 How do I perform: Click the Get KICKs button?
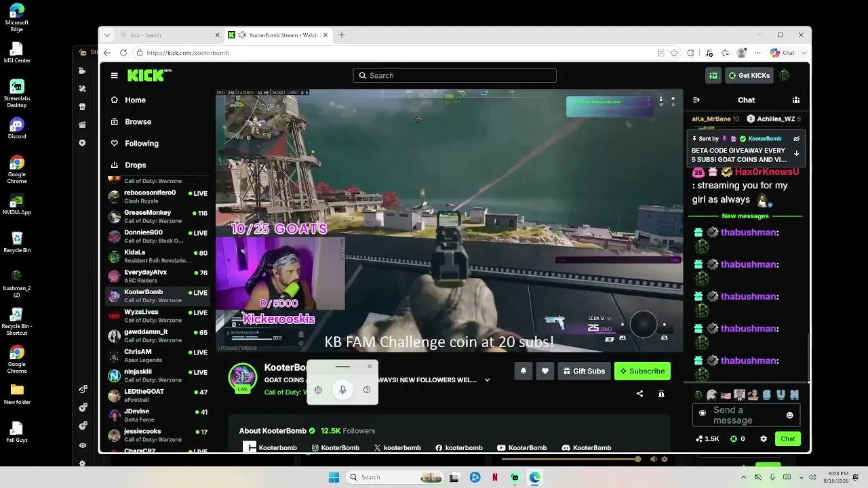point(749,75)
